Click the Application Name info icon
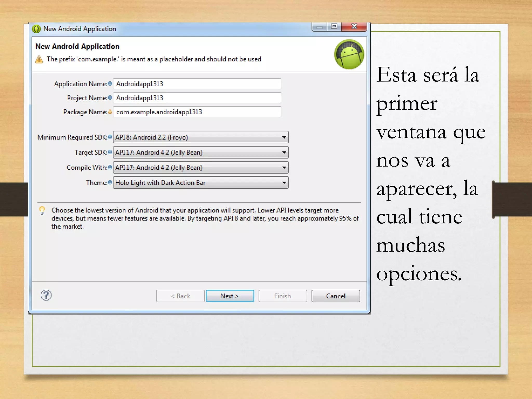The image size is (532, 399). tap(110, 84)
